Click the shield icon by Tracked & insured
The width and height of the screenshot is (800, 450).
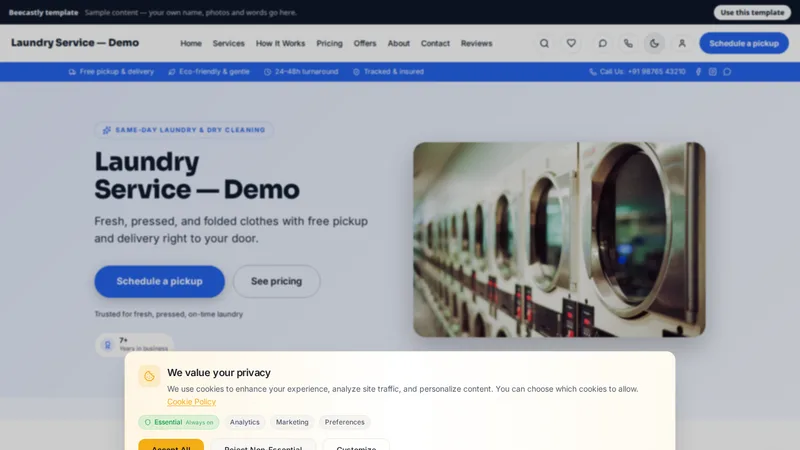tap(356, 72)
